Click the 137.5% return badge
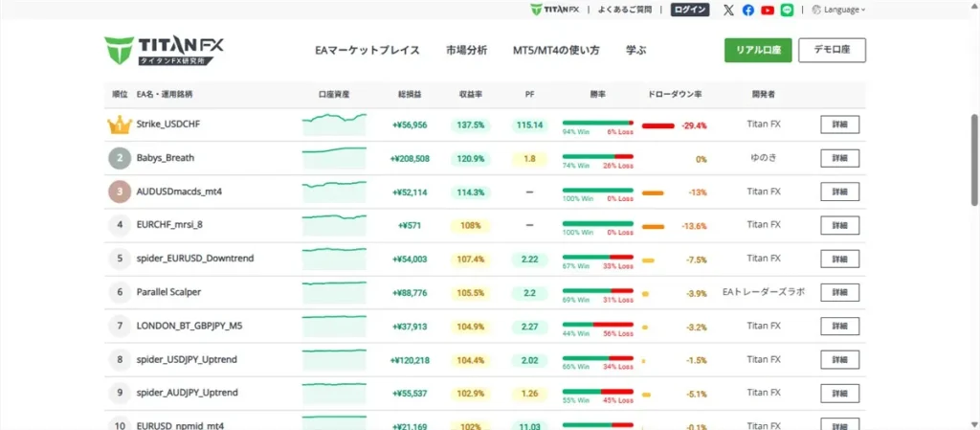980x430 pixels. click(x=470, y=125)
